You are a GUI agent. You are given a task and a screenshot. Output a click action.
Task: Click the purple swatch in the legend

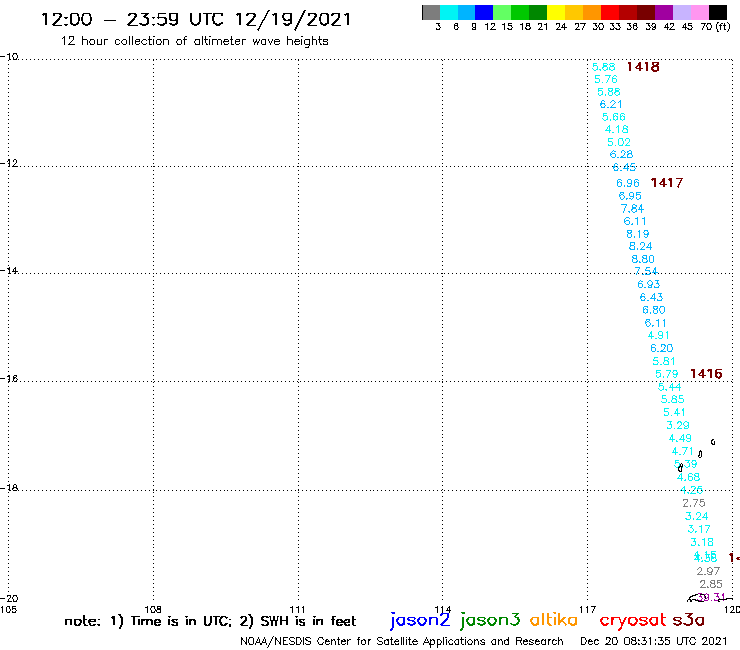[664, 12]
